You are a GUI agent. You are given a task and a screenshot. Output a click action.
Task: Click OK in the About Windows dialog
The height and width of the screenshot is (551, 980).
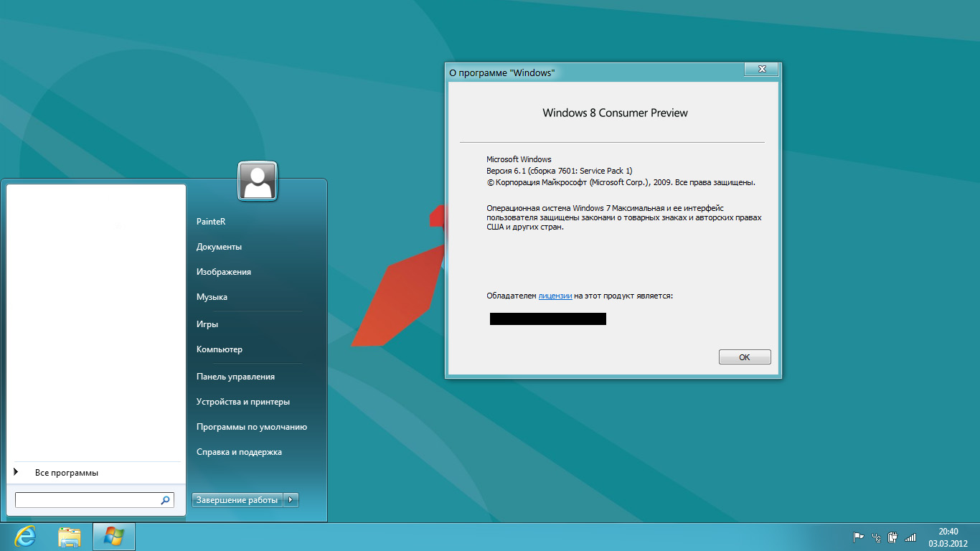pos(745,357)
